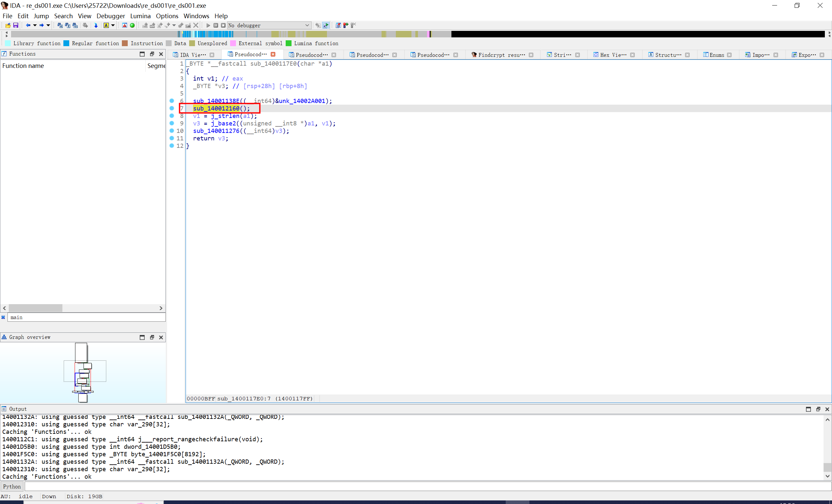Image resolution: width=832 pixels, height=504 pixels.
Task: Click the green circle toolbar icon
Action: coord(132,25)
